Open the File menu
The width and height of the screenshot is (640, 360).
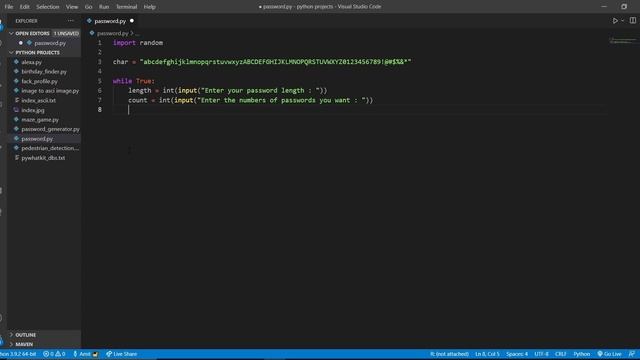9,7
